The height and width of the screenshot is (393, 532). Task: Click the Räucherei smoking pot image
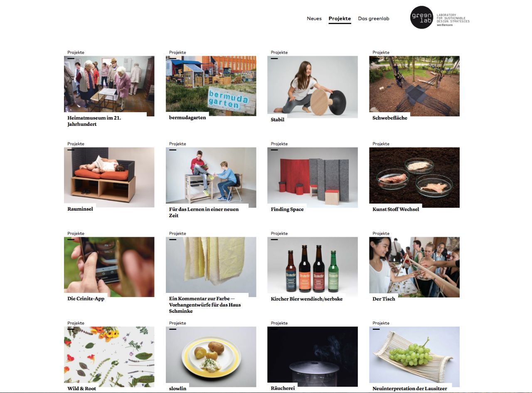coord(313,356)
